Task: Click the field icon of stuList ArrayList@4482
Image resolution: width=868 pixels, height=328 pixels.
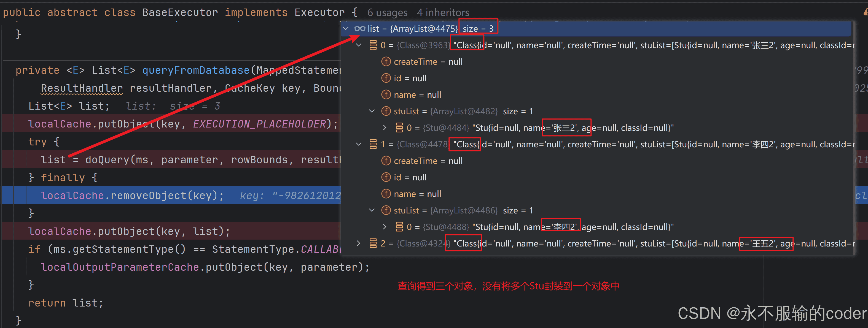Action: coord(386,111)
